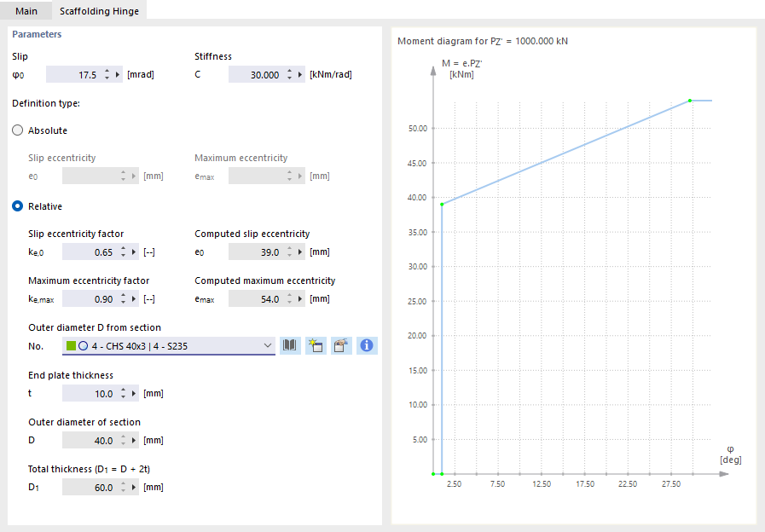Create a new section
This screenshot has height=532, width=765.
pos(316,345)
